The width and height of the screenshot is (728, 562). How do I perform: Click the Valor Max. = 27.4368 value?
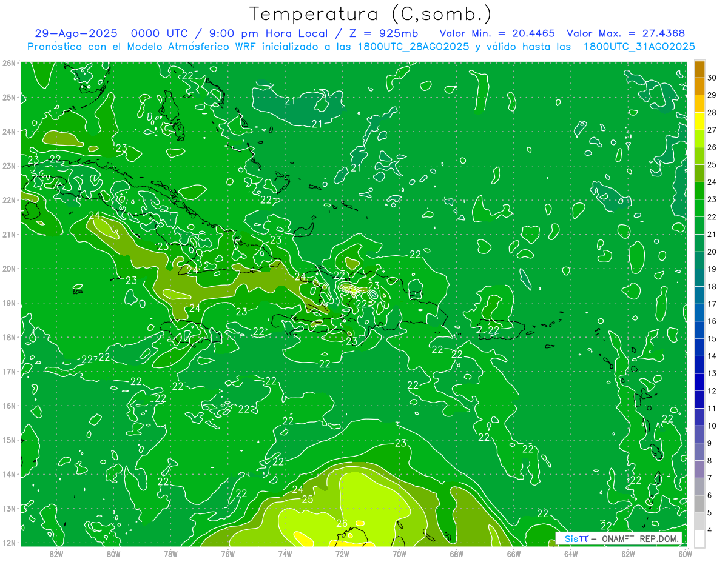tap(626, 34)
